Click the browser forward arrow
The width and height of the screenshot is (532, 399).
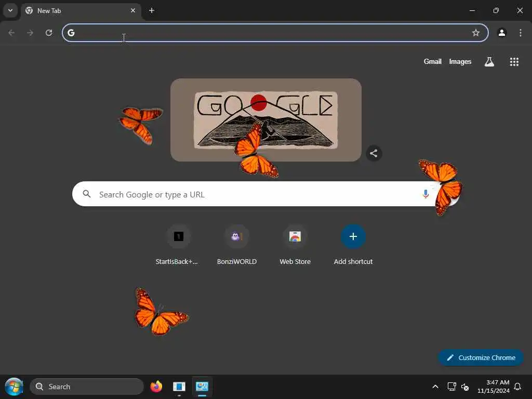30,33
